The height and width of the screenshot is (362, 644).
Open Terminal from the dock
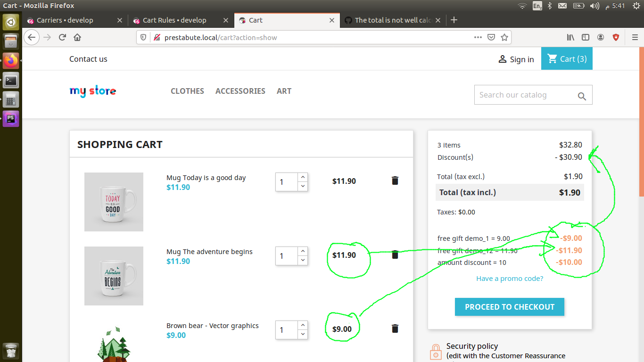click(11, 80)
